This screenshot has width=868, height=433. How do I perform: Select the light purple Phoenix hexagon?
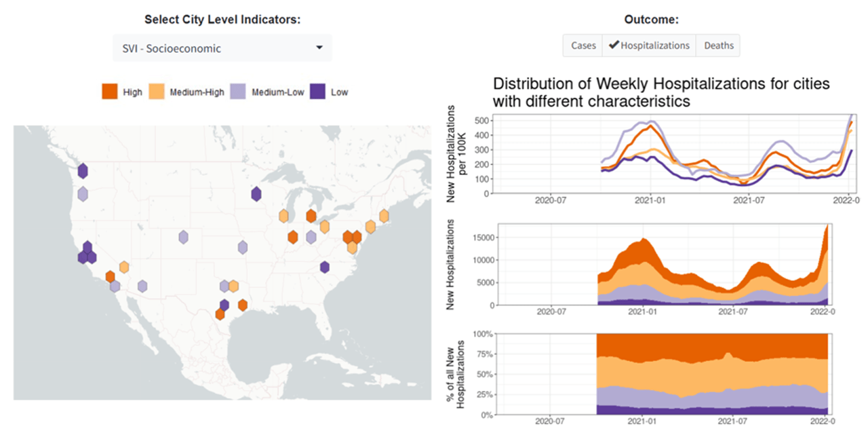click(x=142, y=286)
